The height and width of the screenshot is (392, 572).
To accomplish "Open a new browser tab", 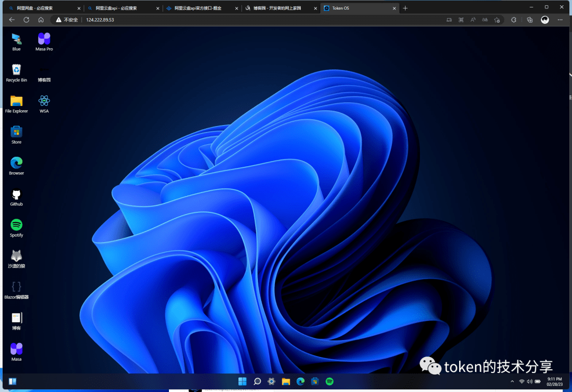I will [405, 8].
